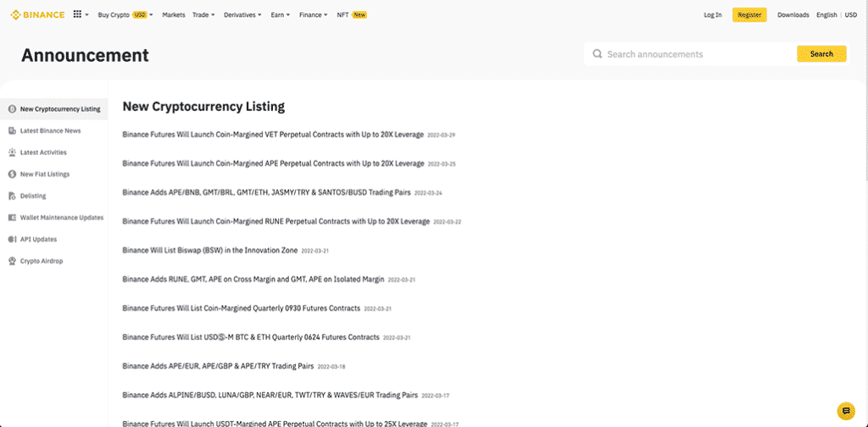Open the apps grid menu icon
The image size is (868, 427).
(x=77, y=15)
